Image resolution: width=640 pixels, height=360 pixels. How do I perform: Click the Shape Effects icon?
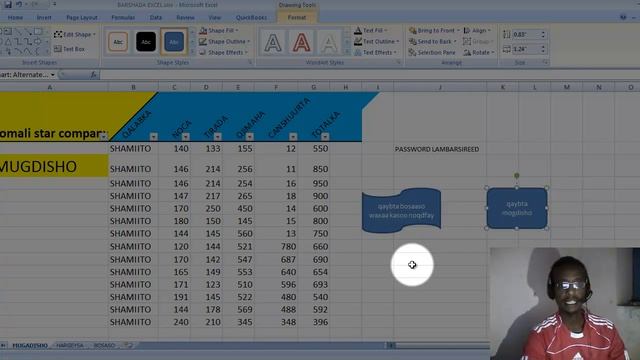coord(203,53)
